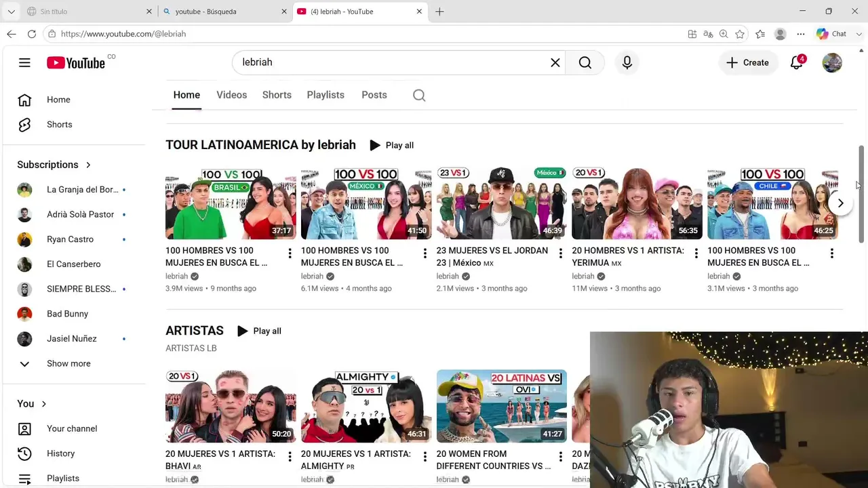Open options for the Chile 100 vs 100 video
The image size is (868, 488).
(831, 253)
